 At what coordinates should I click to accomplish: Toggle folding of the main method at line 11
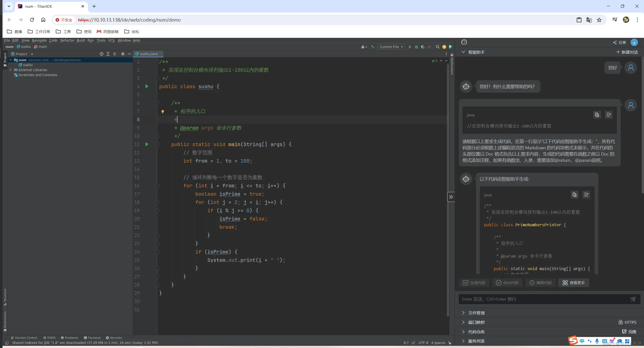[x=157, y=144]
